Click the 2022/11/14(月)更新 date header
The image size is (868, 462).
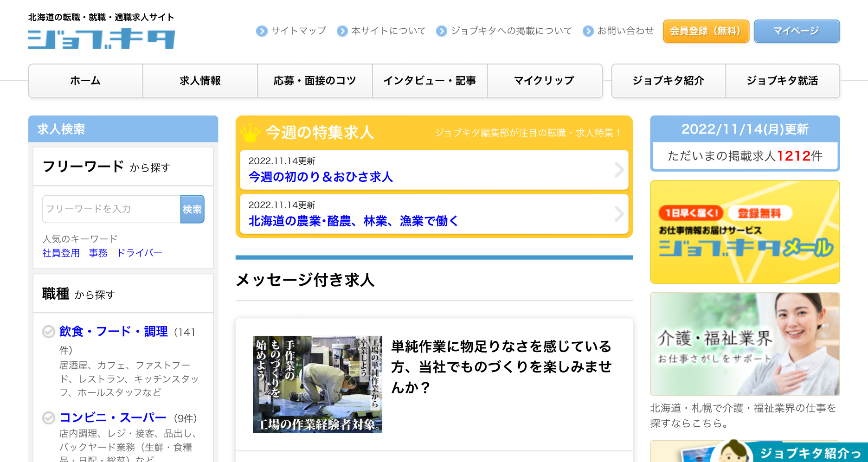coord(745,129)
